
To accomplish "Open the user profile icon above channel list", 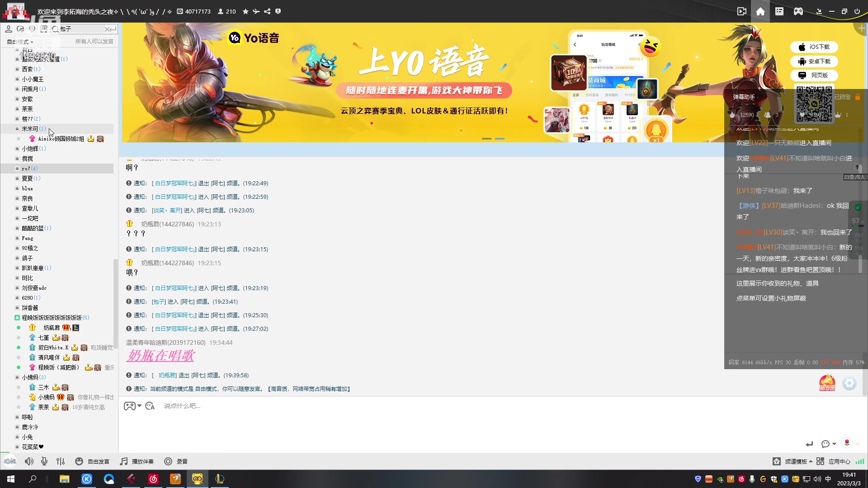I will tap(8, 29).
